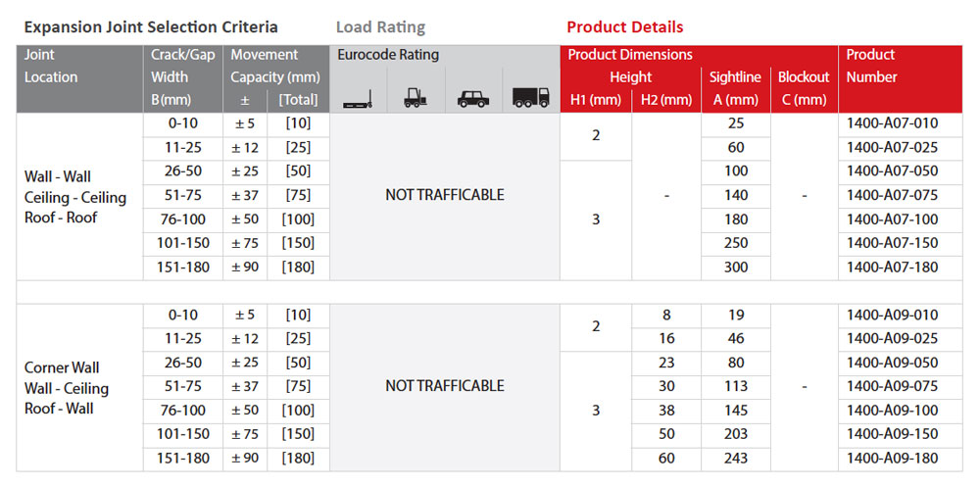Click the truck load rating icon
This screenshot has height=487, width=980.
click(530, 98)
